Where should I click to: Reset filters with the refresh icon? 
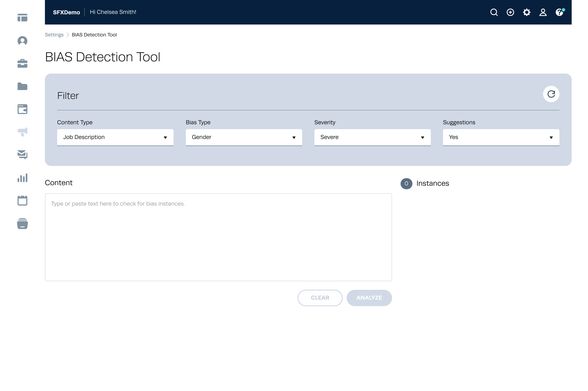[551, 94]
